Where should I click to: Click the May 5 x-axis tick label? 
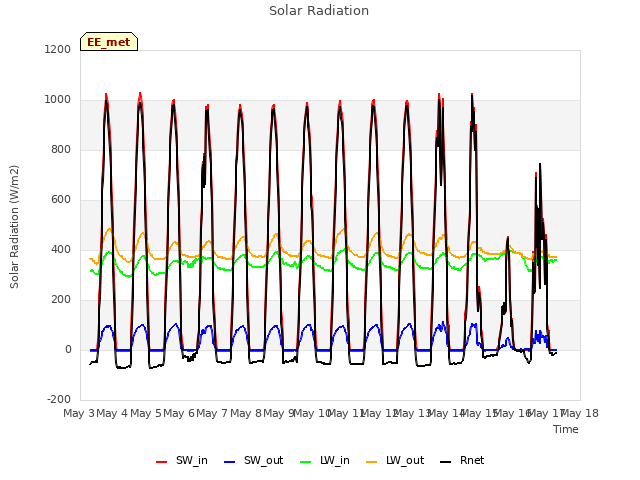tap(146, 413)
